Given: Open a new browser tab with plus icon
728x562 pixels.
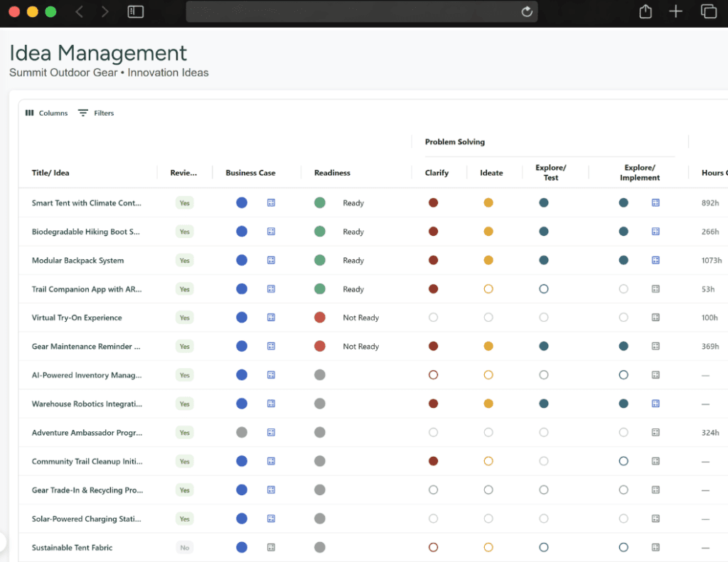Looking at the screenshot, I should [x=675, y=11].
